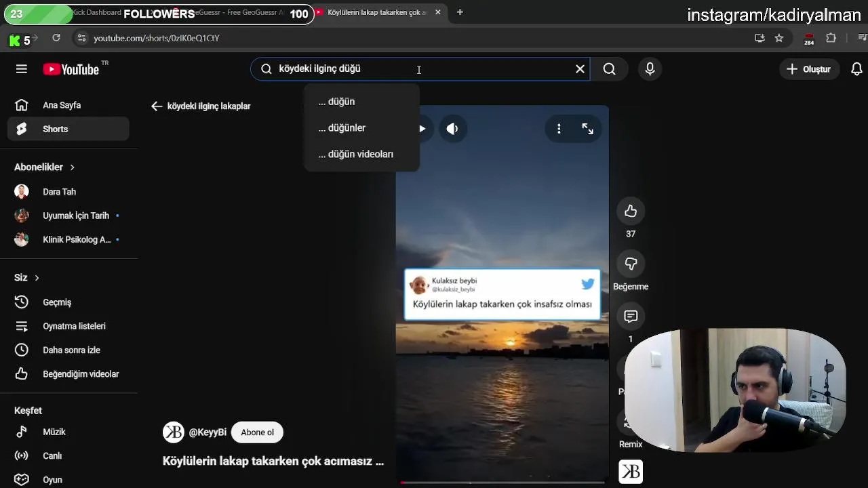
Task: Click the Remix label
Action: click(x=631, y=445)
